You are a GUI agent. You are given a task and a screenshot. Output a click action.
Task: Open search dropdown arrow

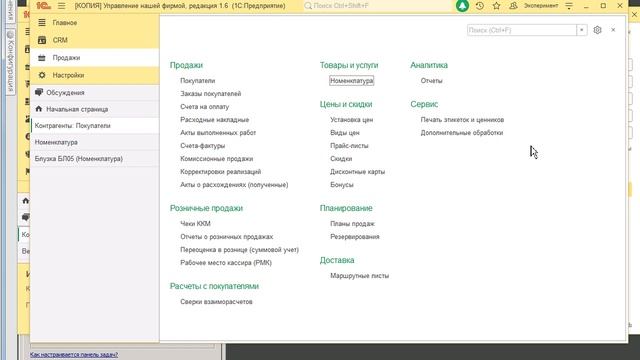point(582,30)
